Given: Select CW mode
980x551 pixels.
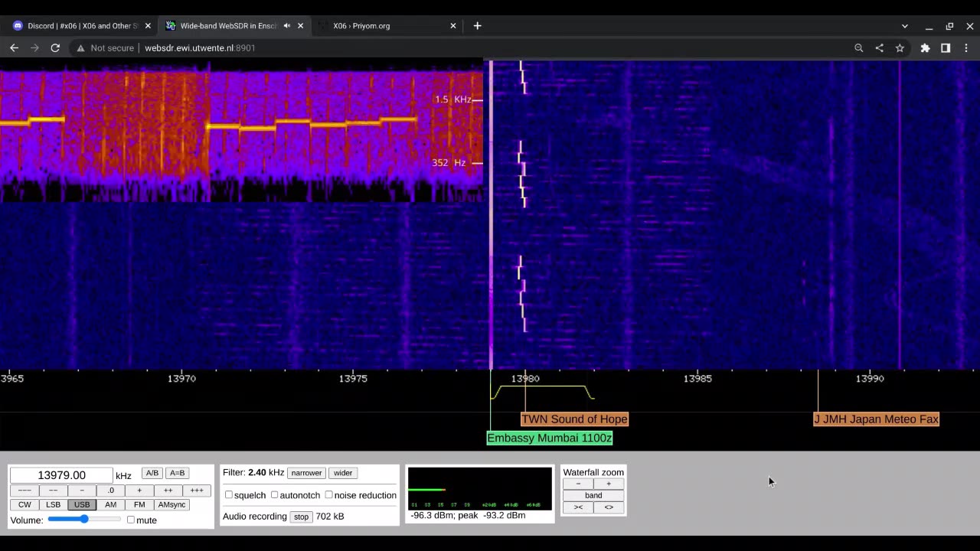Looking at the screenshot, I should point(24,504).
